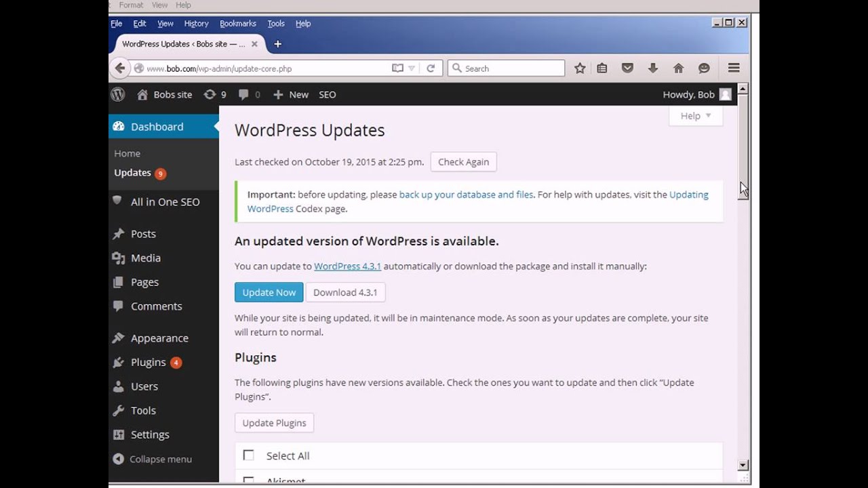
Task: Click the Update Plugins button
Action: point(274,423)
